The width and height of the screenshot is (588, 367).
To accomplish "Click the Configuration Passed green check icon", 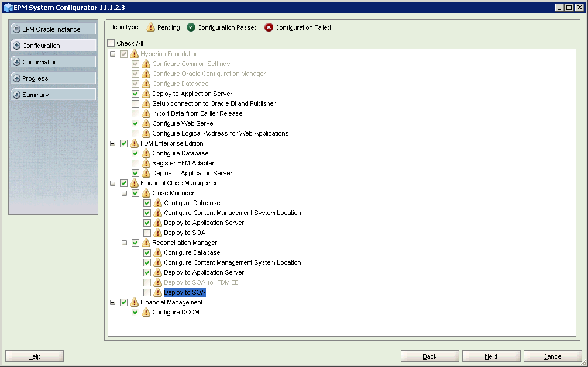I will pos(191,27).
